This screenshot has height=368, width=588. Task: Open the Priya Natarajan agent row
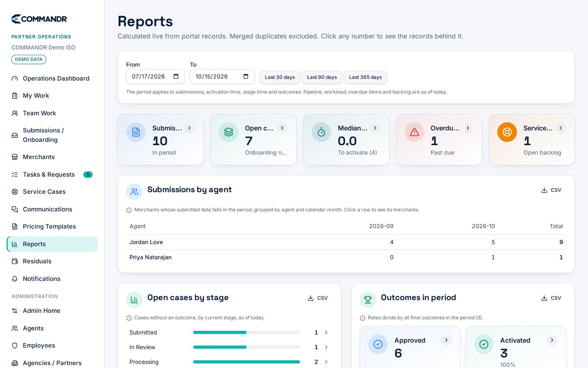(x=346, y=257)
